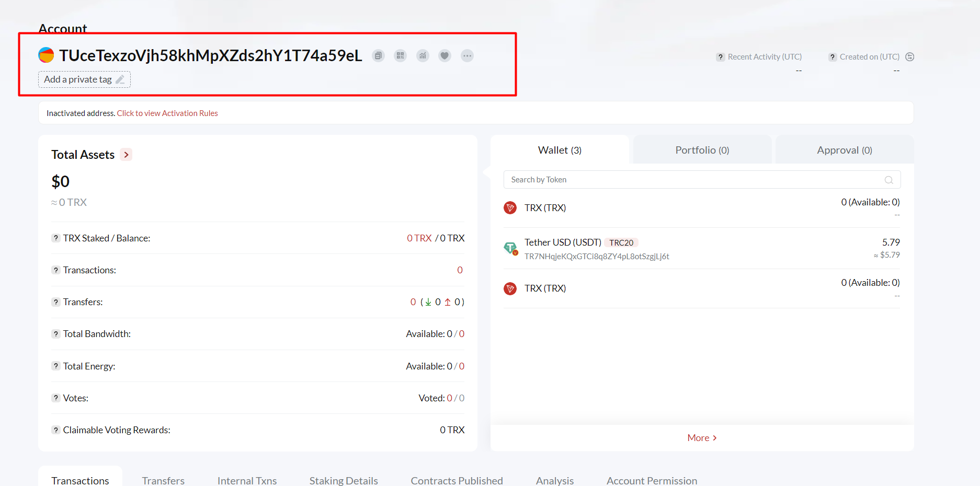The height and width of the screenshot is (486, 980).
Task: Open the Contracts Published tab
Action: point(457,480)
